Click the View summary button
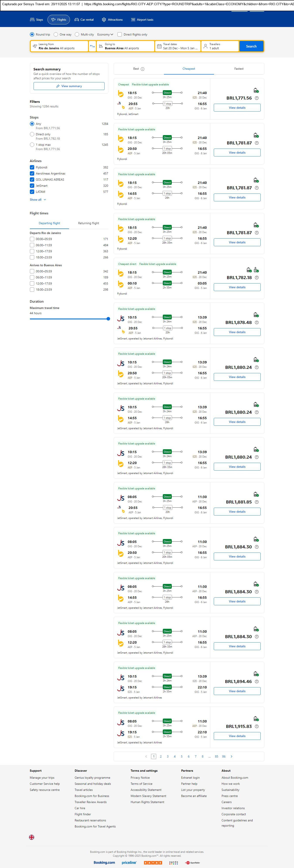The image size is (294, 868). [x=69, y=86]
